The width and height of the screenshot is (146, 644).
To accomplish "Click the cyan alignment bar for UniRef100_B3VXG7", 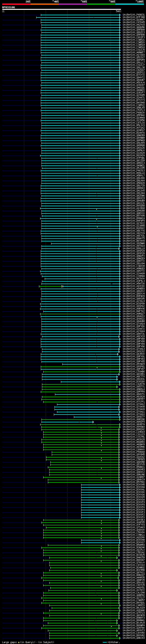I will [x=101, y=543].
